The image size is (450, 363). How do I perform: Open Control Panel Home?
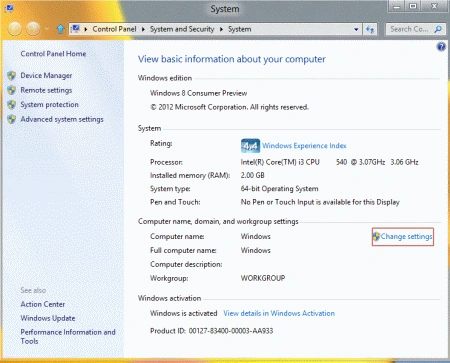(x=53, y=54)
